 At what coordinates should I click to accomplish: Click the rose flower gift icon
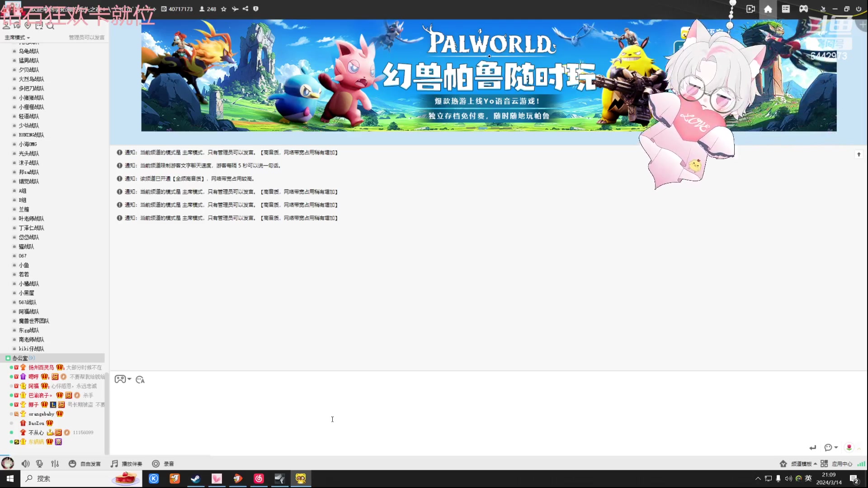849,447
